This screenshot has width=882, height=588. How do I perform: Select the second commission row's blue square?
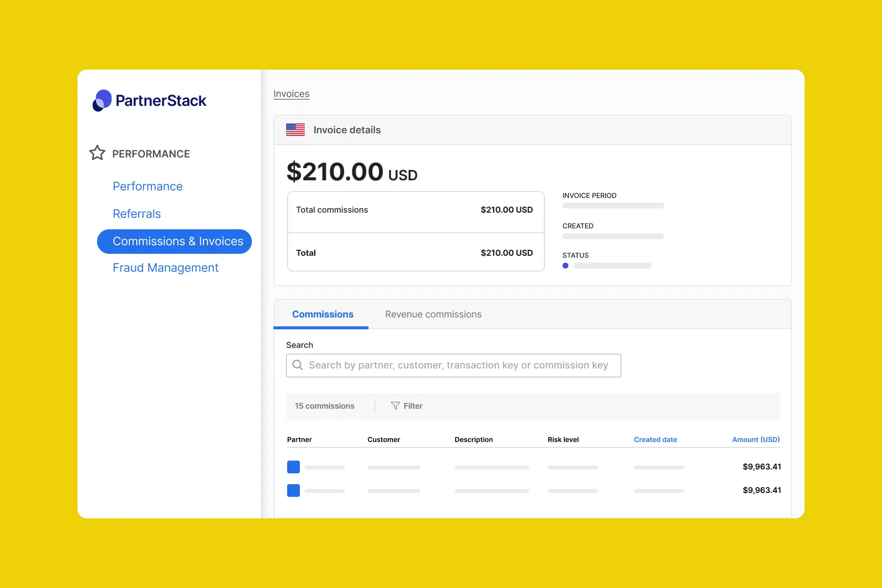coord(294,490)
